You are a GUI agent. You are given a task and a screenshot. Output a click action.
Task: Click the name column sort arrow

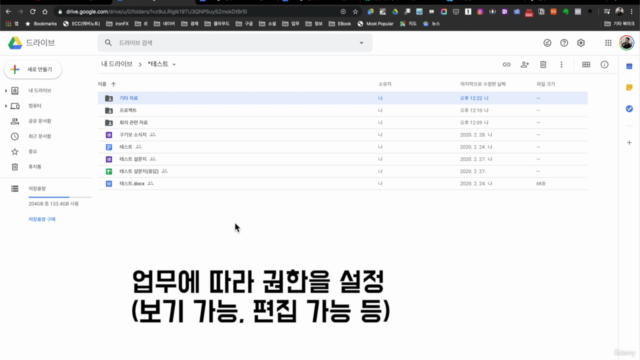[x=113, y=84]
